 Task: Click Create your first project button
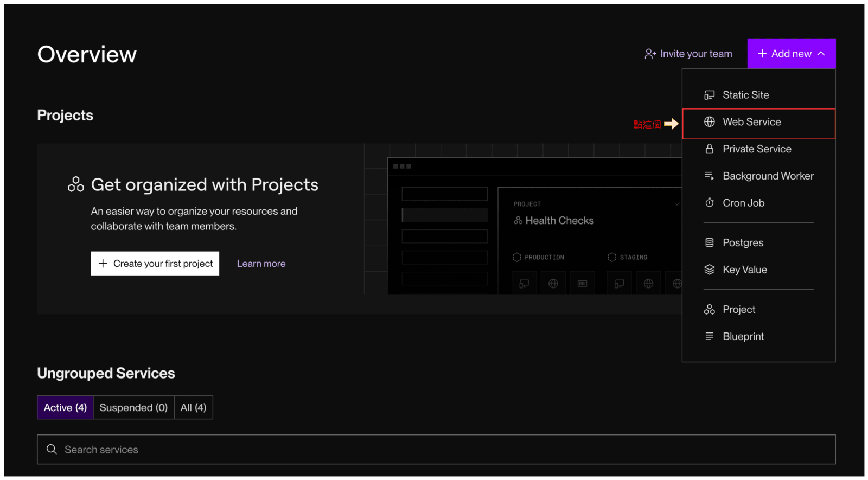point(155,263)
